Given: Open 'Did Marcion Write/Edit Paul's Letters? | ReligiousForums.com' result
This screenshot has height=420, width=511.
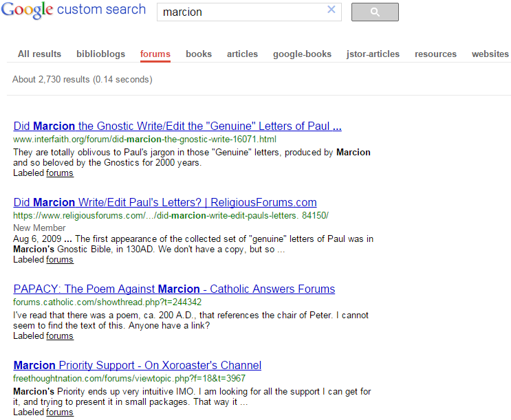Looking at the screenshot, I should [165, 202].
